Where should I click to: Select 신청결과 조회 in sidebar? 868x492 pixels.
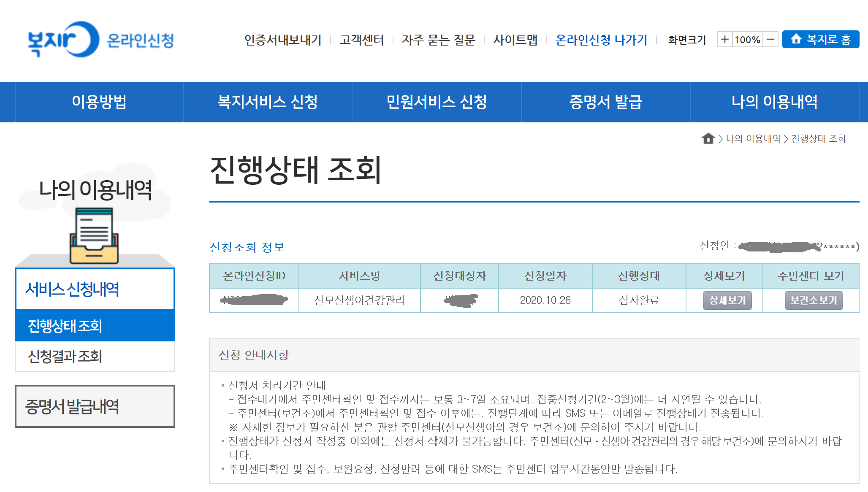65,357
